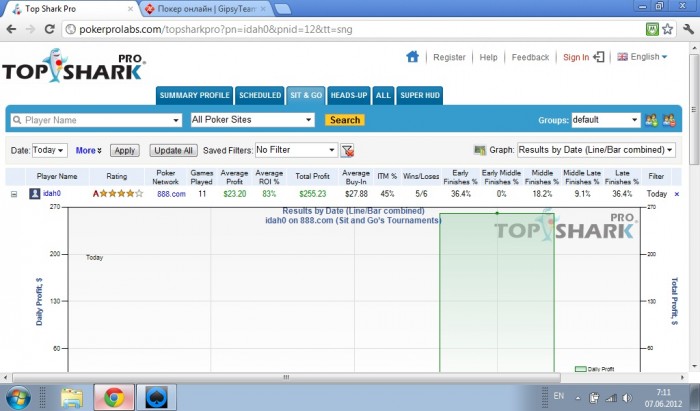The width and height of the screenshot is (700, 411).
Task: Open the All Poker Sites dropdown
Action: (253, 120)
